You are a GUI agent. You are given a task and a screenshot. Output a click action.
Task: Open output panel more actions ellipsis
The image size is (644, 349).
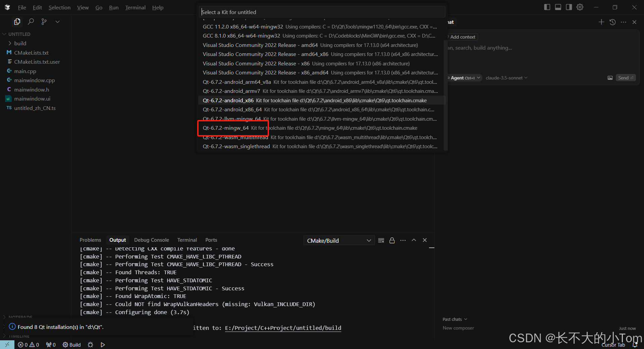point(403,240)
